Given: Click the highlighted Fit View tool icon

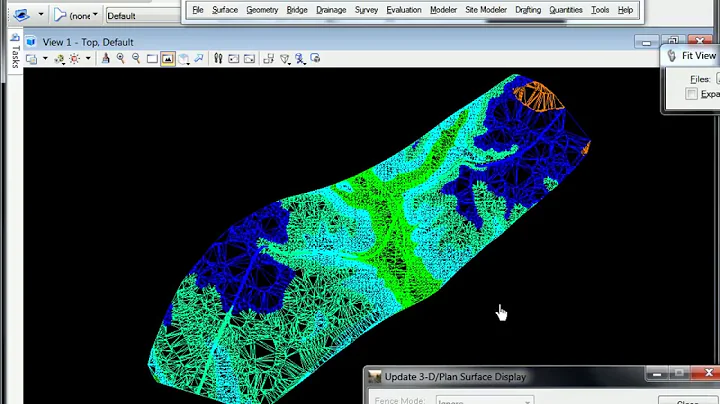Looking at the screenshot, I should click(x=168, y=59).
